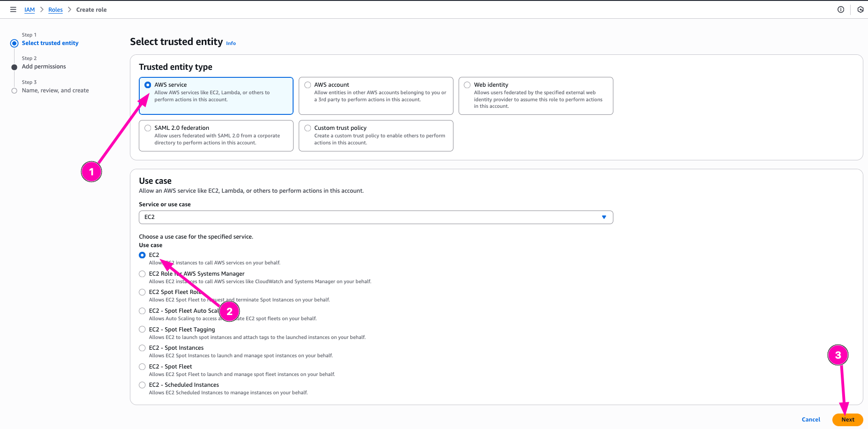Select EC2 - Spot Fleet use case
Image resolution: width=868 pixels, height=429 pixels.
pyautogui.click(x=142, y=367)
